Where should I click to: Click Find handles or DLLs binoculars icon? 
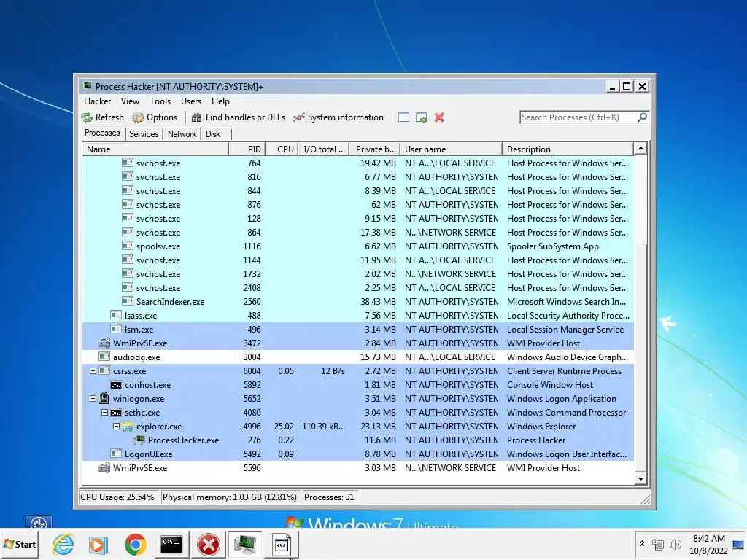(196, 117)
